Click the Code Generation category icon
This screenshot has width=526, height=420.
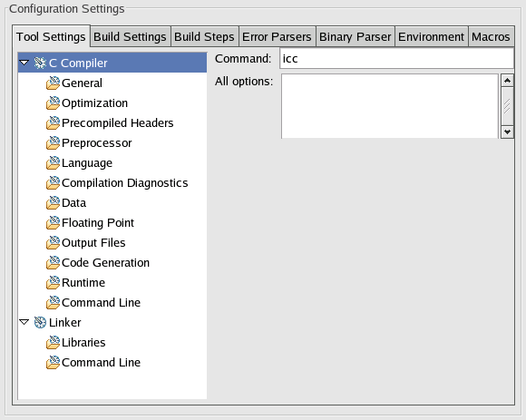point(53,263)
